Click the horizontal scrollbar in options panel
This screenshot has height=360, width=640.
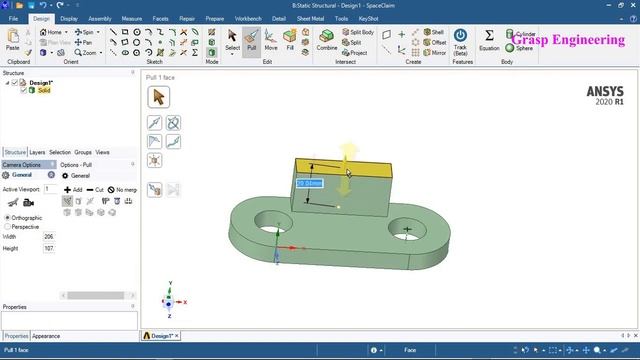[x=96, y=295]
